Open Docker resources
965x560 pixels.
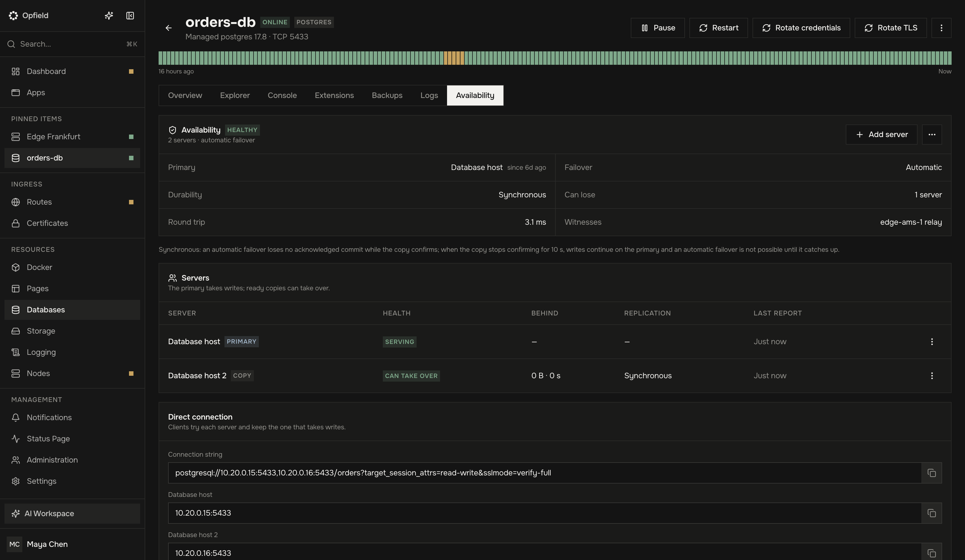[72, 267]
